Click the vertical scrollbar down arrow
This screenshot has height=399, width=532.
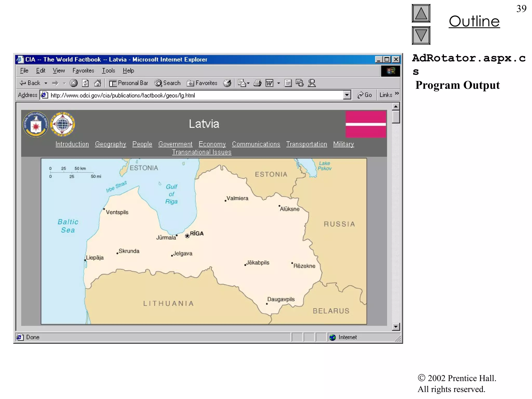point(396,327)
